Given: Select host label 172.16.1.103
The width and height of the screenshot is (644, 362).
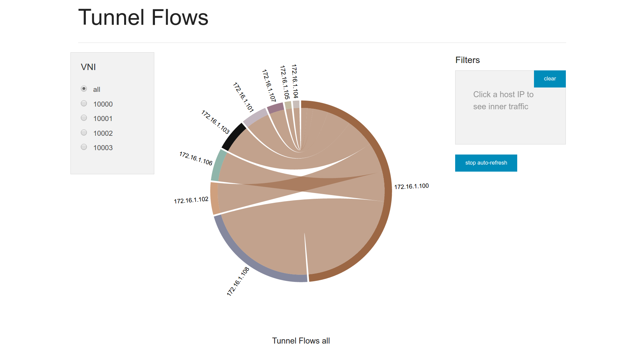Looking at the screenshot, I should coord(215,122).
